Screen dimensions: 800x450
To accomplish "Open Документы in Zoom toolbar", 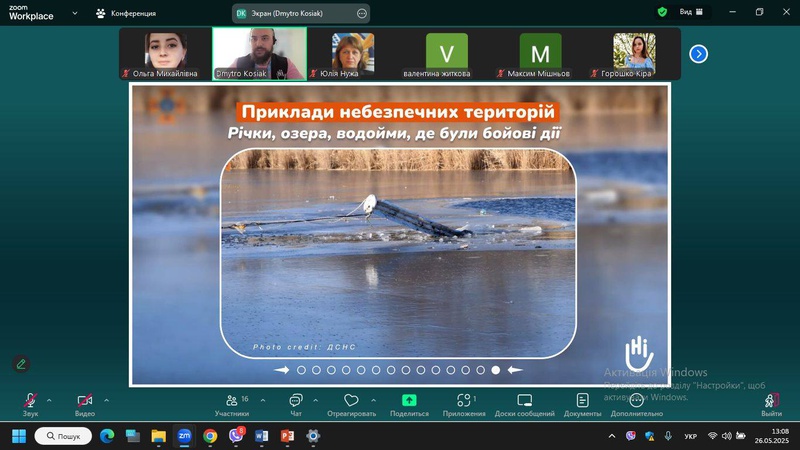I will coord(583,405).
